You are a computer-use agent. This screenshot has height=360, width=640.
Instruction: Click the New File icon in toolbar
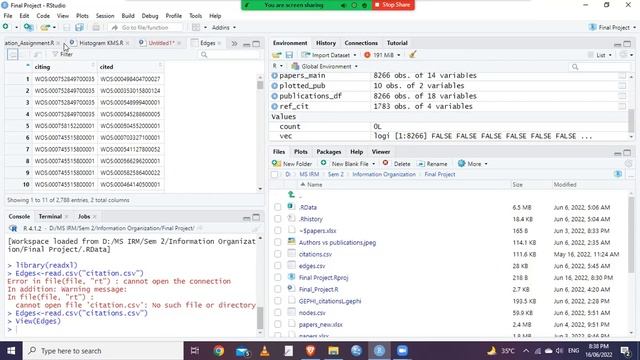pyautogui.click(x=6, y=27)
